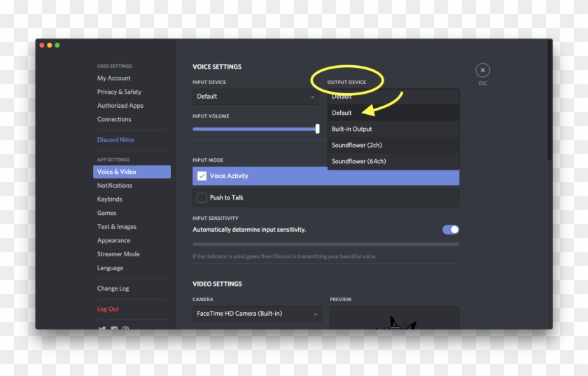Tick the Voice Activity checkbox
This screenshot has width=588, height=376.
pyautogui.click(x=202, y=176)
